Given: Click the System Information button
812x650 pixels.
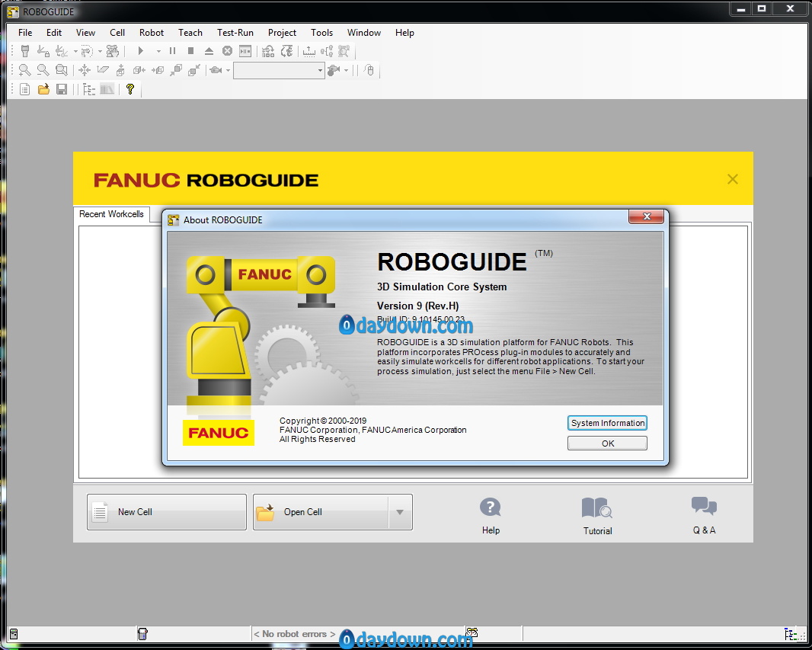Looking at the screenshot, I should [607, 423].
